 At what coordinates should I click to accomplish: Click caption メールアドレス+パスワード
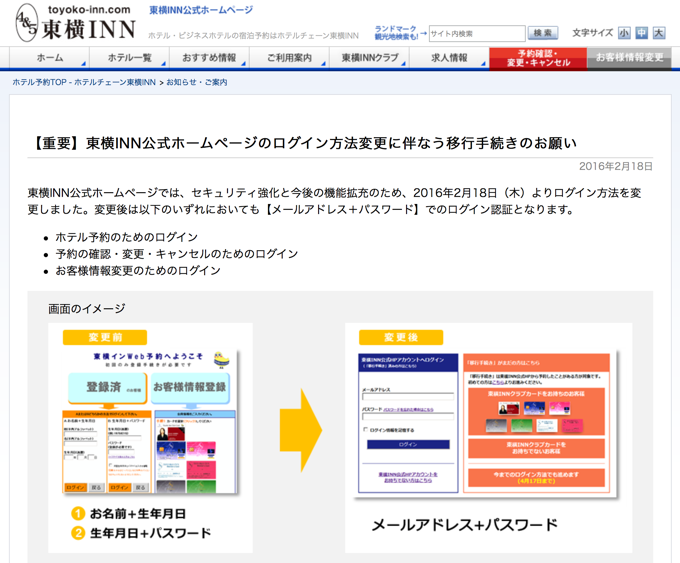coord(464,525)
